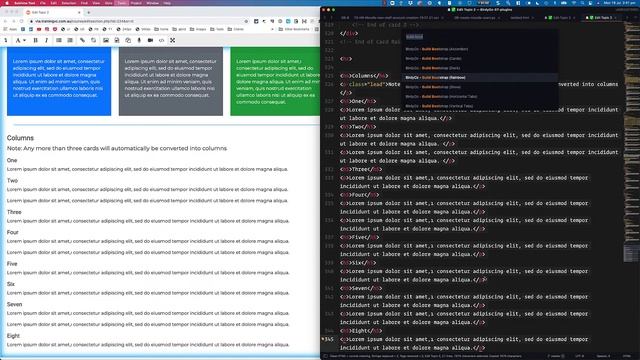Open the Wi-Fi menu bar icon
640x360 pixels.
(575, 3)
